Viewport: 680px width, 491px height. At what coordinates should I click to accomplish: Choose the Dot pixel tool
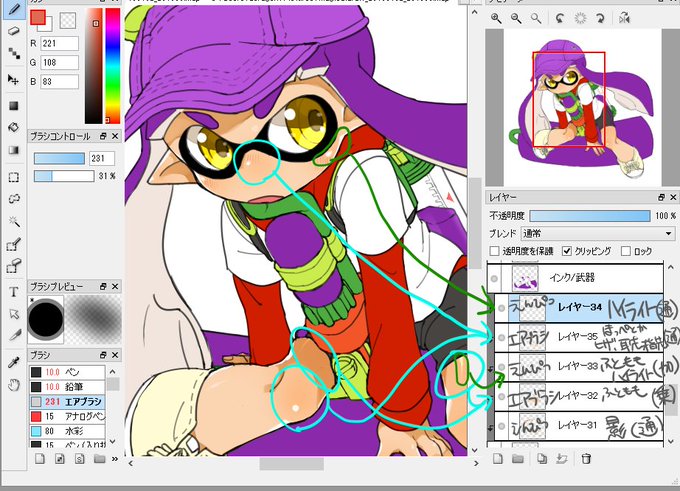coord(13,54)
